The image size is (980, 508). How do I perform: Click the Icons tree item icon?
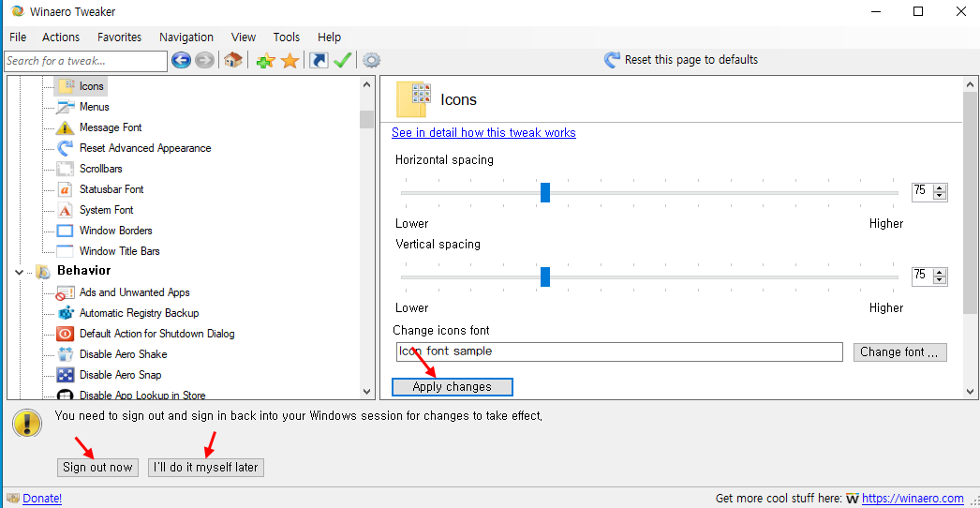pos(65,85)
